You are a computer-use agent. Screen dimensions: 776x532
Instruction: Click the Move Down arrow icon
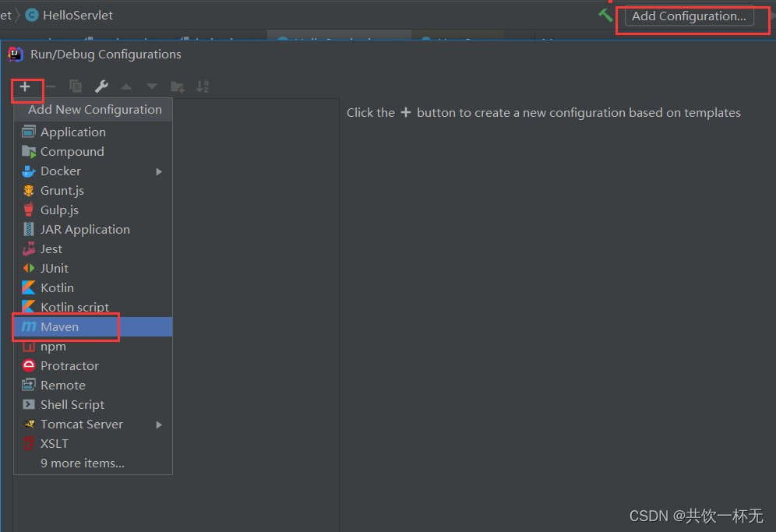click(152, 87)
